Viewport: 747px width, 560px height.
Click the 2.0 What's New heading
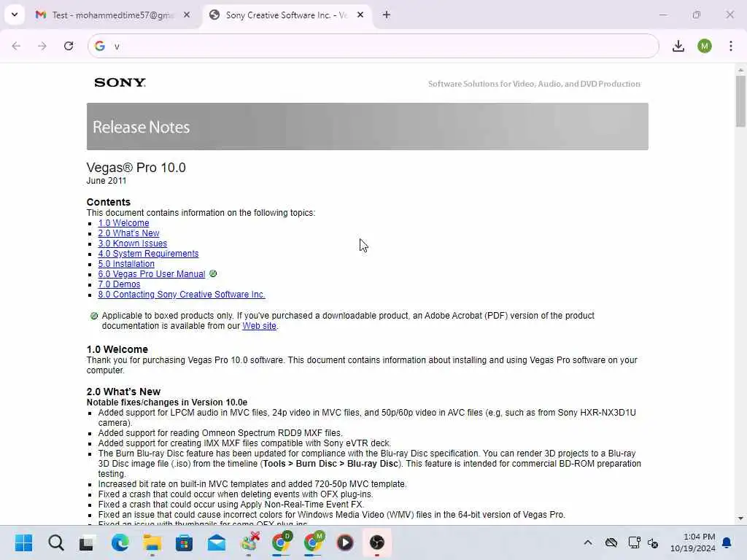123,392
